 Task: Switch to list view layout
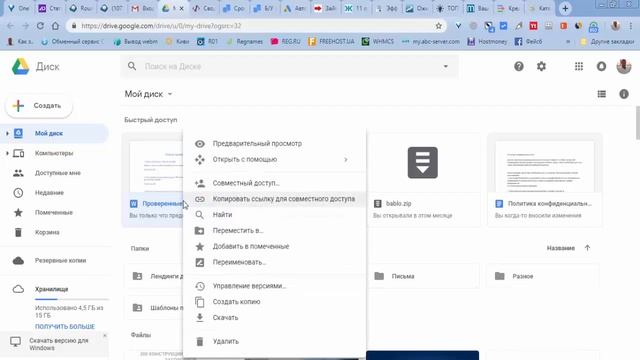(602, 94)
